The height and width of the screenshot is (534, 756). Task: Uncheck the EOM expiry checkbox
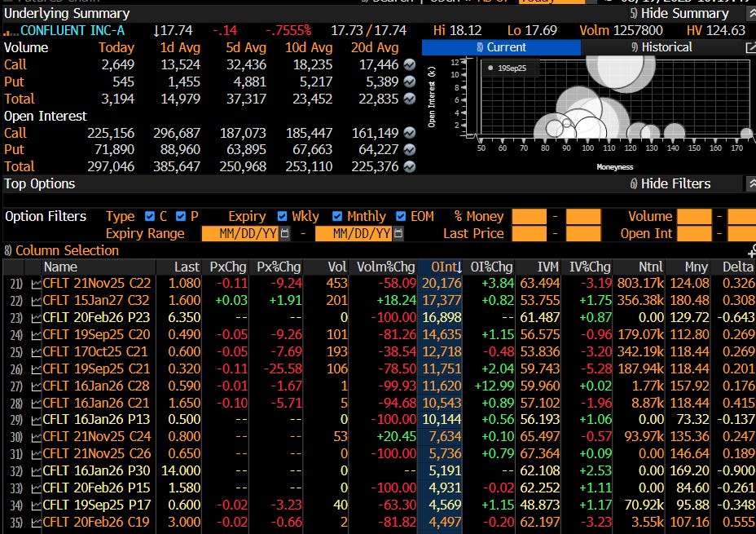click(401, 216)
